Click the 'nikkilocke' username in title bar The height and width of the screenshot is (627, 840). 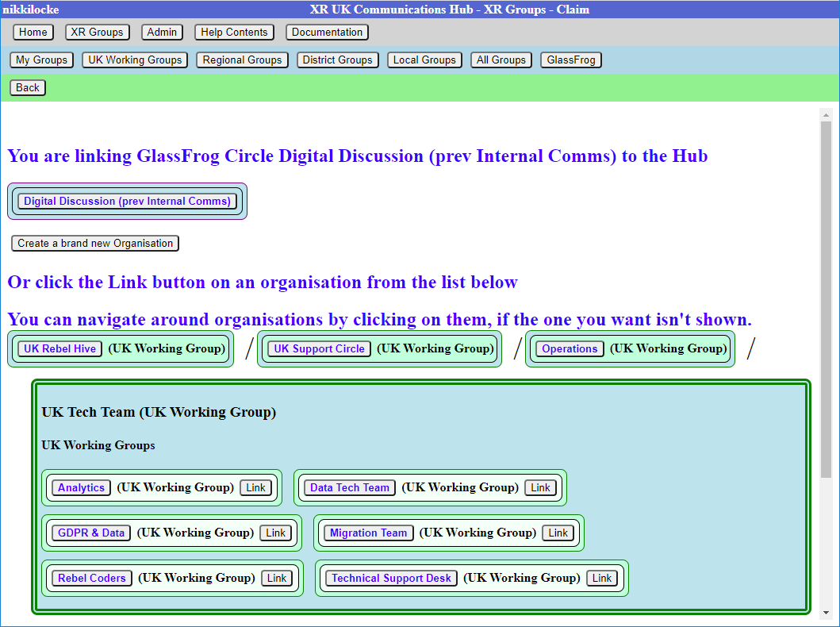[x=30, y=10]
